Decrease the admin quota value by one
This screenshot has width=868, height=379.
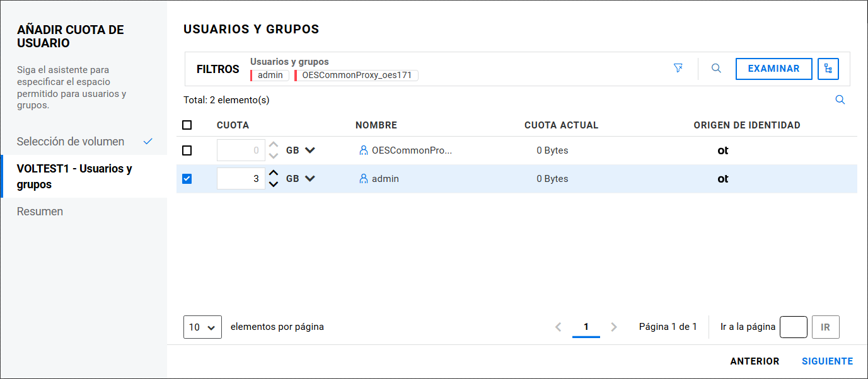(x=274, y=184)
